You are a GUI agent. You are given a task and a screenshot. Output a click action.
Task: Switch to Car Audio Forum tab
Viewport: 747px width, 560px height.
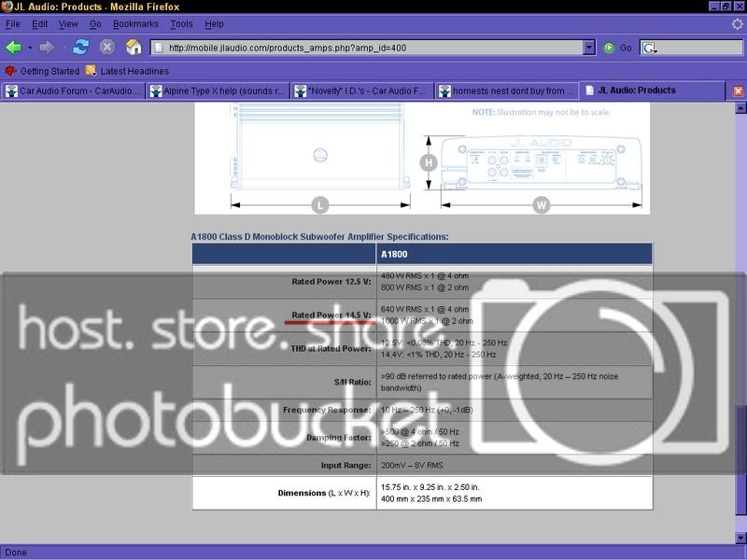pos(73,91)
